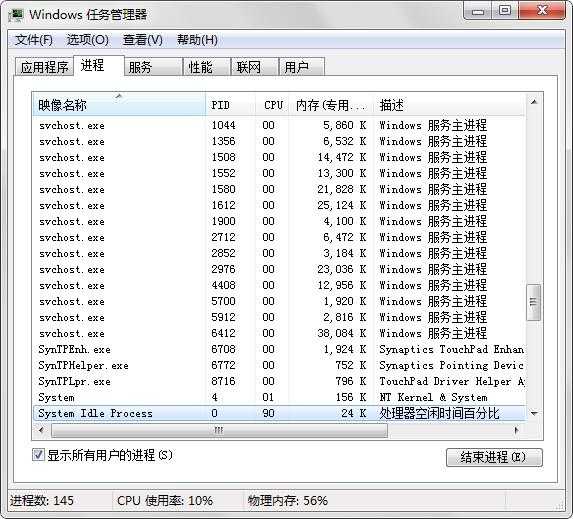Viewport: 573px width, 519px height.
Task: Click the 处理器空闲时间百分比 description
Action: pos(439,413)
